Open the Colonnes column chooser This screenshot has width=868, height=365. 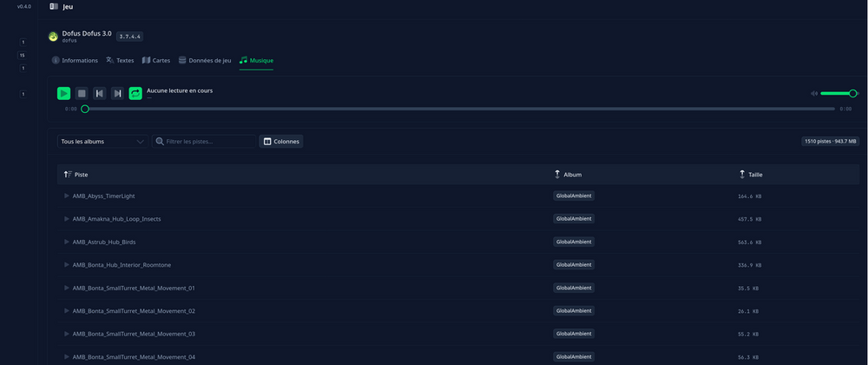281,142
